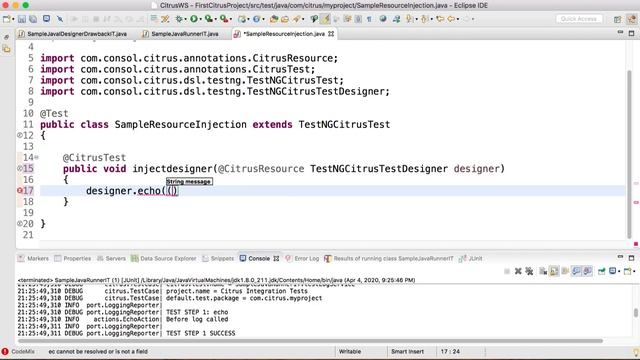Open the Error Log tab

(x=302, y=258)
